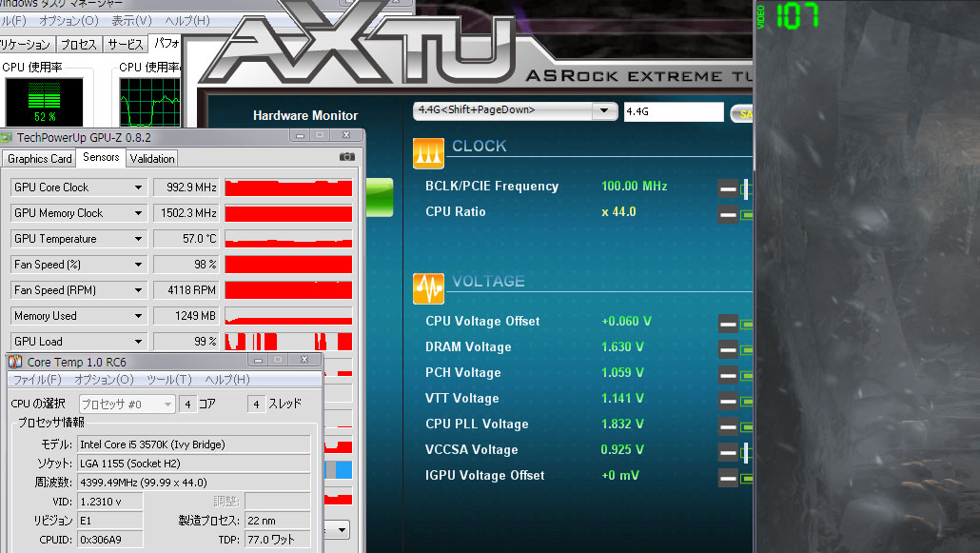The image size is (980, 553).
Task: Click the Core Temp title bar icon
Action: pyautogui.click(x=15, y=362)
